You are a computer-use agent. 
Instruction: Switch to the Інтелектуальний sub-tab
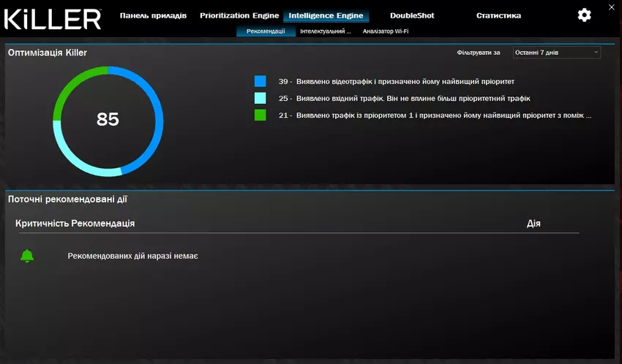(x=326, y=31)
